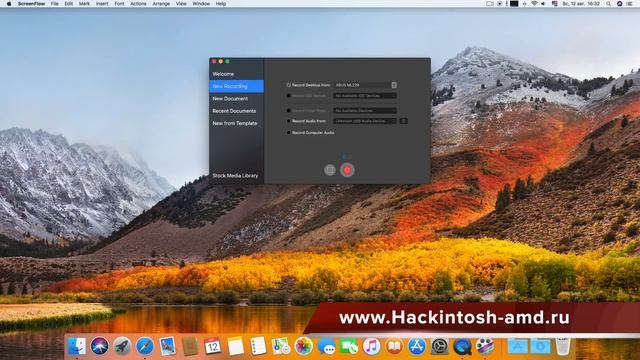Screen dimensions: 640x360
Task: Open Mail stamp icon in Dock
Action: pyautogui.click(x=167, y=347)
